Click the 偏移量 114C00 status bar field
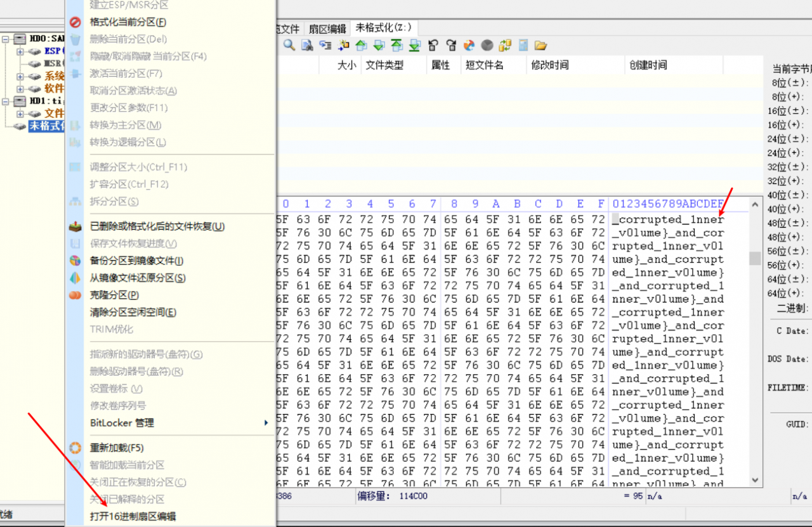 click(429, 496)
